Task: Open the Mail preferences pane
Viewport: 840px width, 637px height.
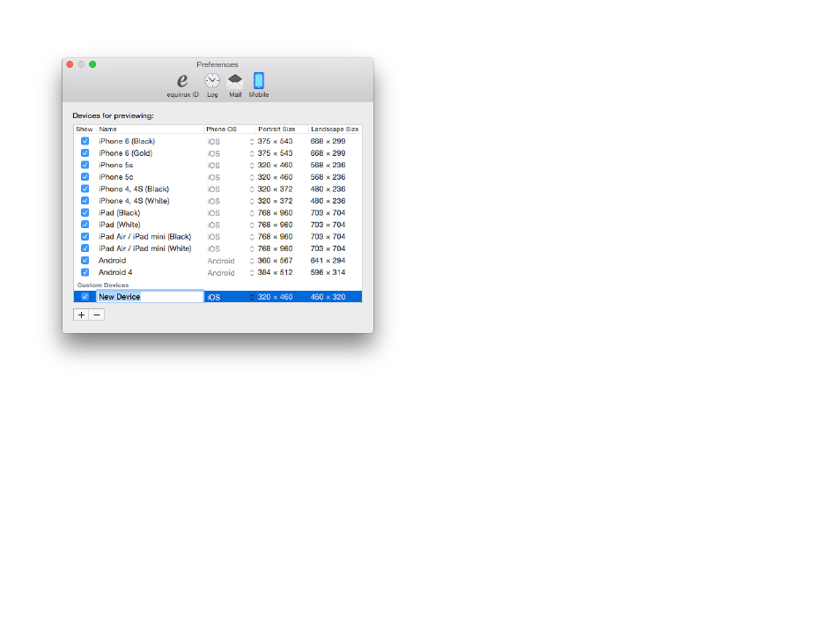Action: [235, 85]
